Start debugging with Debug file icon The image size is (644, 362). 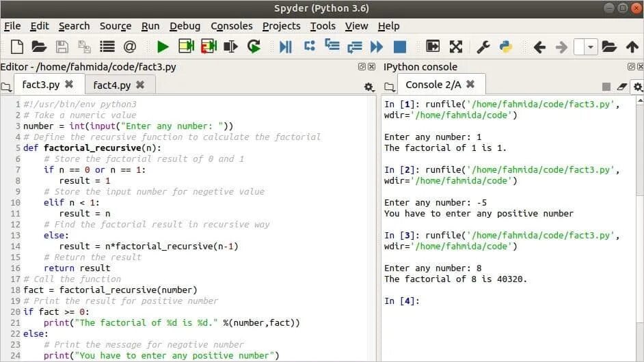286,47
